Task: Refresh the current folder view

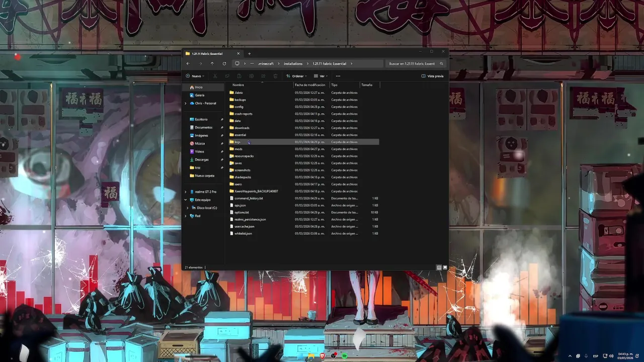Action: pos(224,64)
